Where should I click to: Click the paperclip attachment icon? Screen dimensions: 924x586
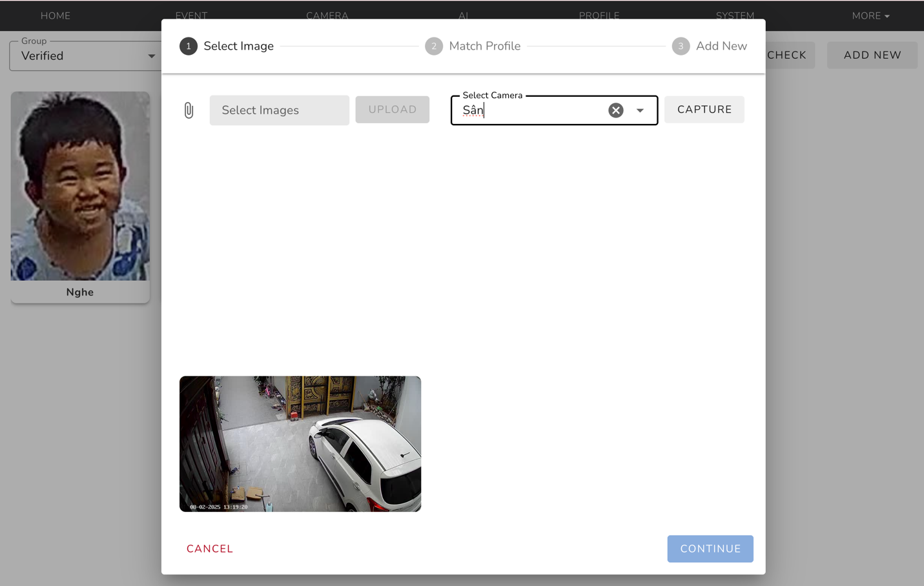pyautogui.click(x=189, y=110)
